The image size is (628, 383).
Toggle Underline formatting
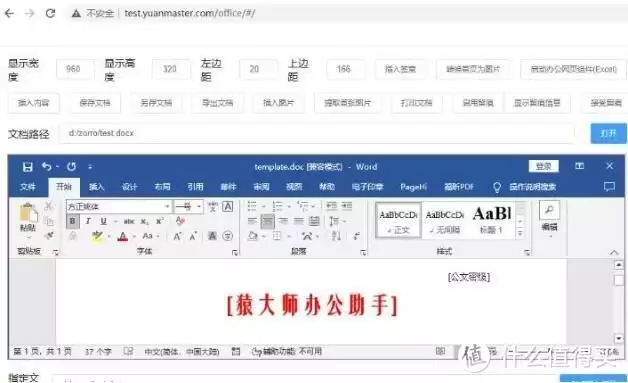coord(103,221)
